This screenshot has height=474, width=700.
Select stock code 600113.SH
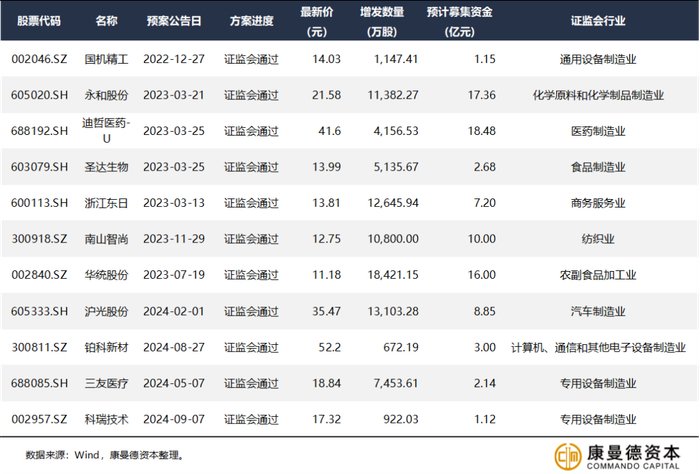(x=39, y=203)
